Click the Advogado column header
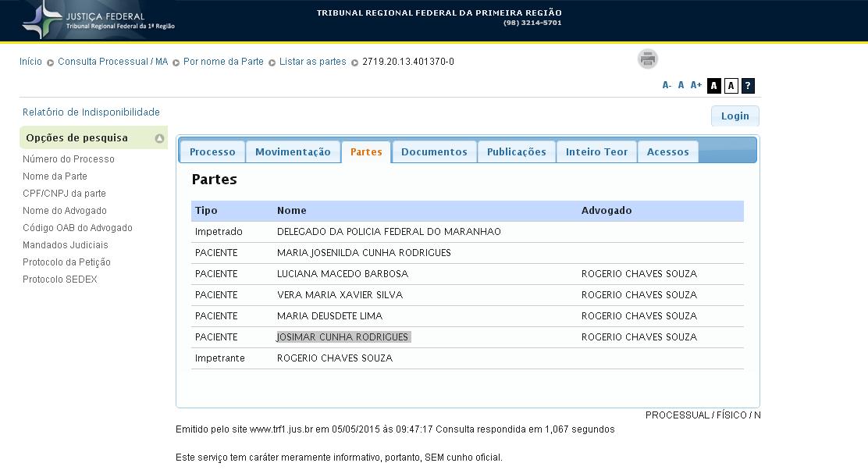Image resolution: width=868 pixels, height=470 pixels. pyautogui.click(x=607, y=210)
